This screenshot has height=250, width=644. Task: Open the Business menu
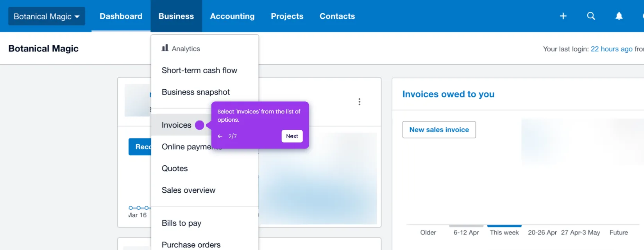(176, 16)
